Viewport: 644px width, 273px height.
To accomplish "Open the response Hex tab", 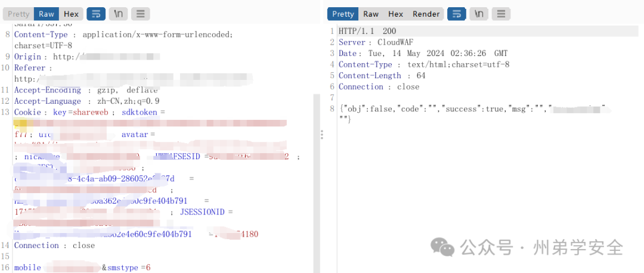I will 395,14.
